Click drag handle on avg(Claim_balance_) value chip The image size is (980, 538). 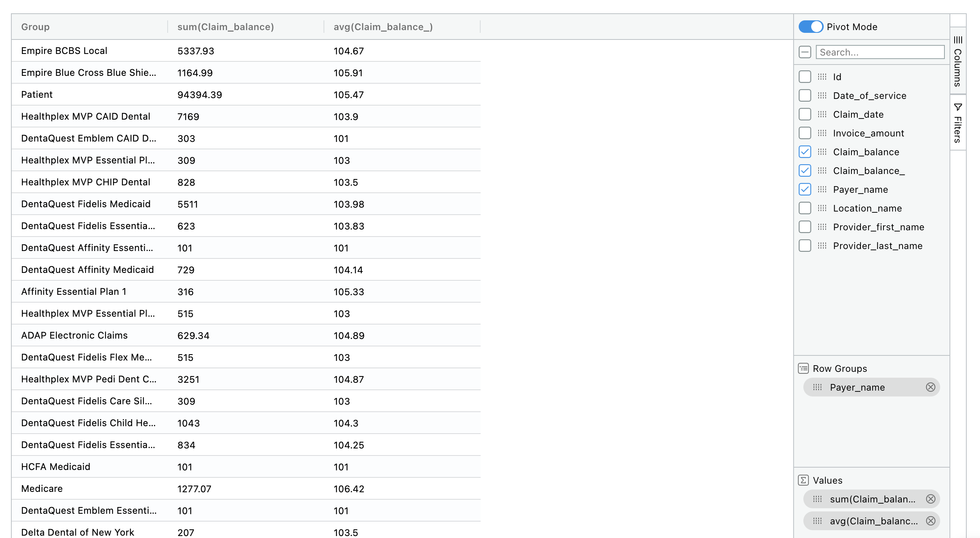click(x=817, y=521)
